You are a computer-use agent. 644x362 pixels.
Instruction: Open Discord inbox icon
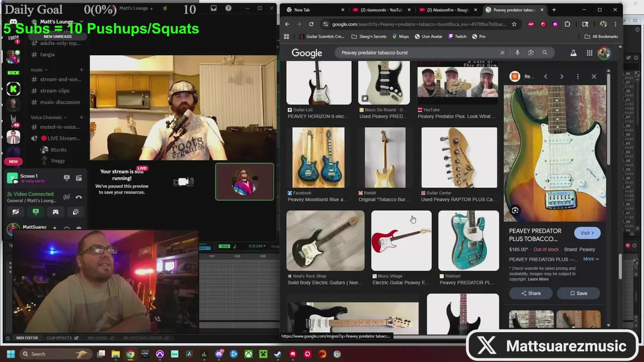click(213, 8)
